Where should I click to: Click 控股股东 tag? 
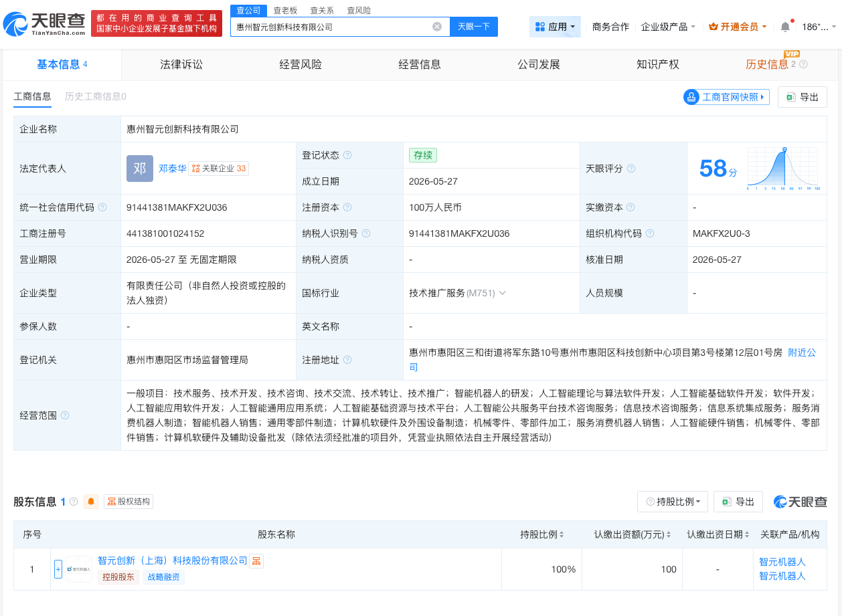pyautogui.click(x=118, y=577)
